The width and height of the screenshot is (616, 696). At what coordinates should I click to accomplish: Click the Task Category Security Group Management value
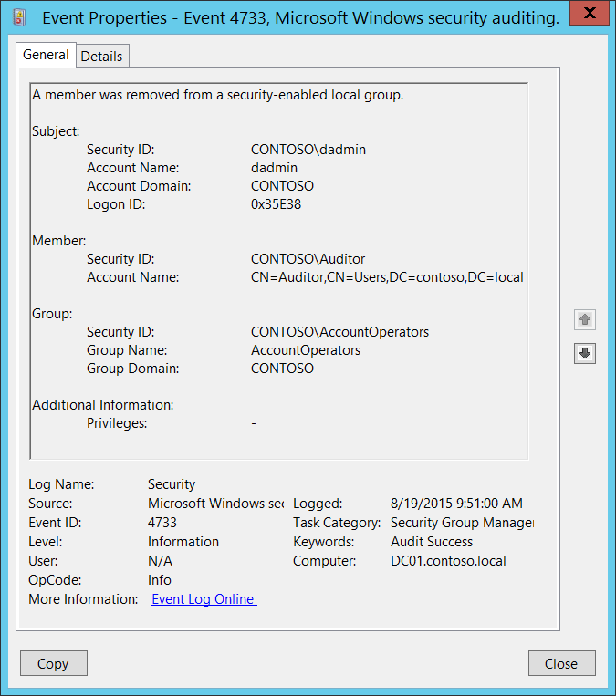coord(463,523)
